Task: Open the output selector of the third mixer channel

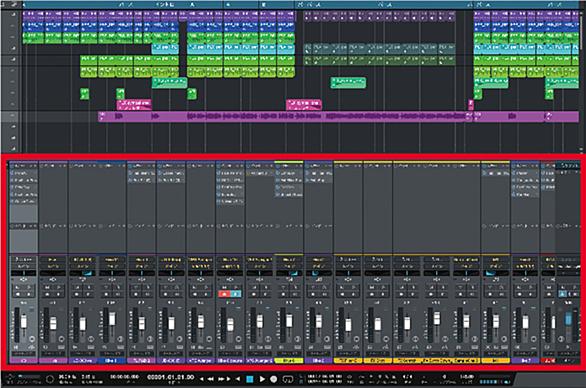Action: [x=83, y=266]
